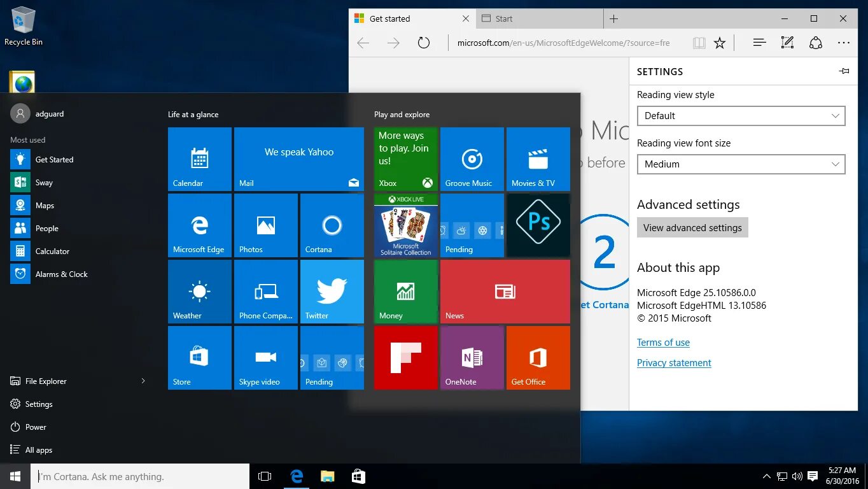
Task: Open the Weather tile
Action: pos(200,292)
